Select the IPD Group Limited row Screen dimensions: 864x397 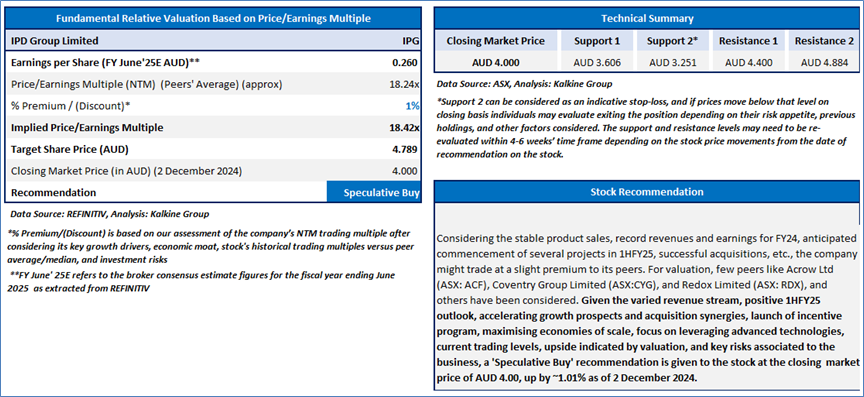[x=213, y=41]
